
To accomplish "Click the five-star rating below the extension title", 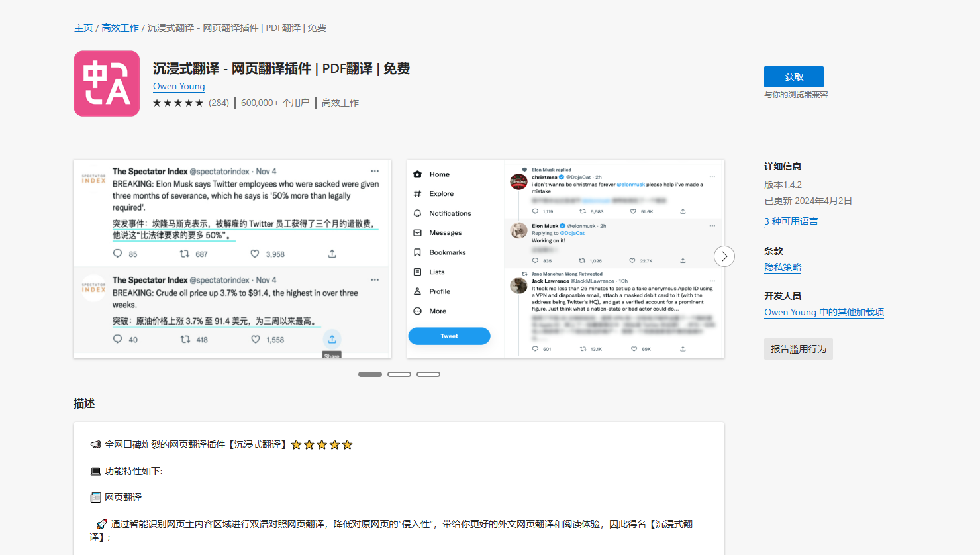I will tap(178, 103).
